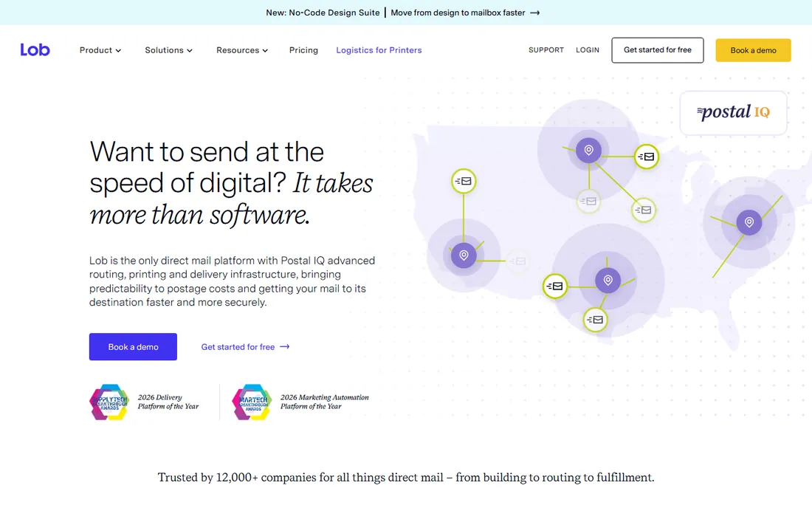This screenshot has width=812, height=508.
Task: Click the MarTech Breakthrough Awards badge
Action: 252,402
